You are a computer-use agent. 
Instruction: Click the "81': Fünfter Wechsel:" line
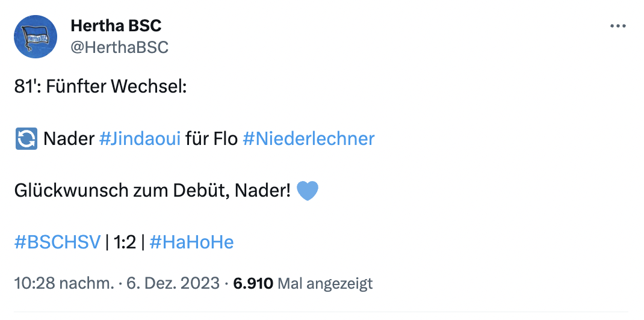(x=101, y=87)
